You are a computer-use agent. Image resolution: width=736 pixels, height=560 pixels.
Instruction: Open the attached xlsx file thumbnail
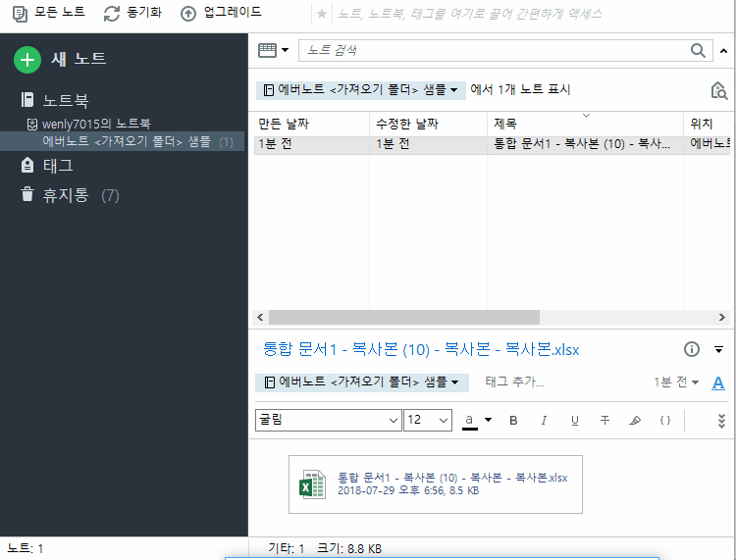[436, 484]
